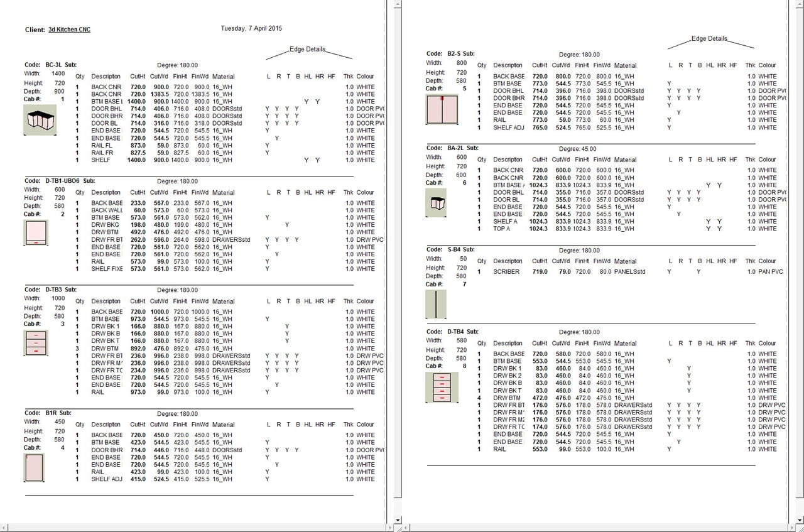The width and height of the screenshot is (804, 532).
Task: Click the BACK WALL row in D-TB1-UBO6
Action: click(x=226, y=210)
